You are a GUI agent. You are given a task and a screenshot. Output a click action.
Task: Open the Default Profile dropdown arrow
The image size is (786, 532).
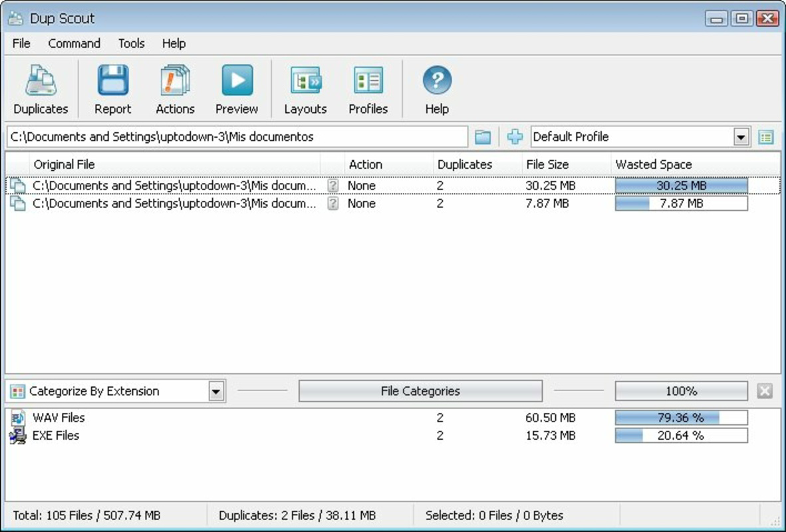tap(741, 137)
